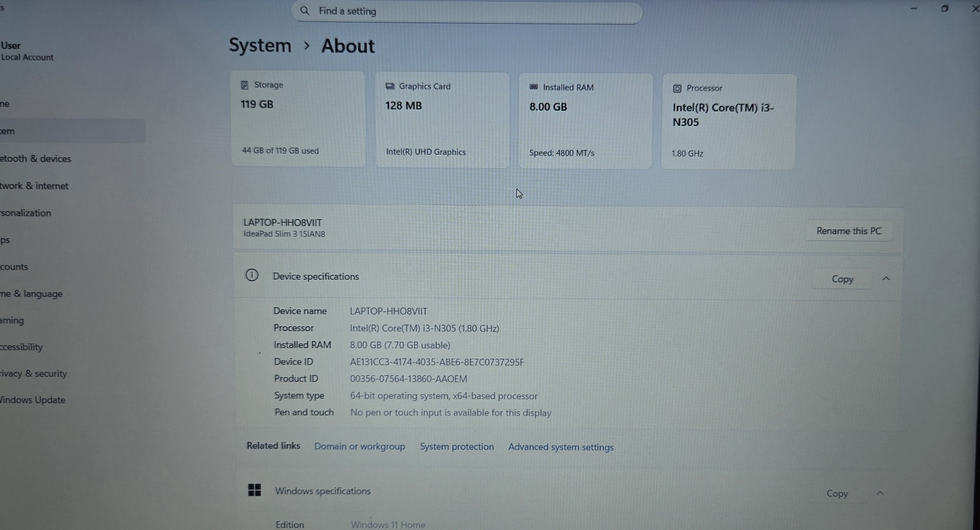Collapse the Windows specifications section chevron
The width and height of the screenshot is (980, 530).
pyautogui.click(x=880, y=493)
